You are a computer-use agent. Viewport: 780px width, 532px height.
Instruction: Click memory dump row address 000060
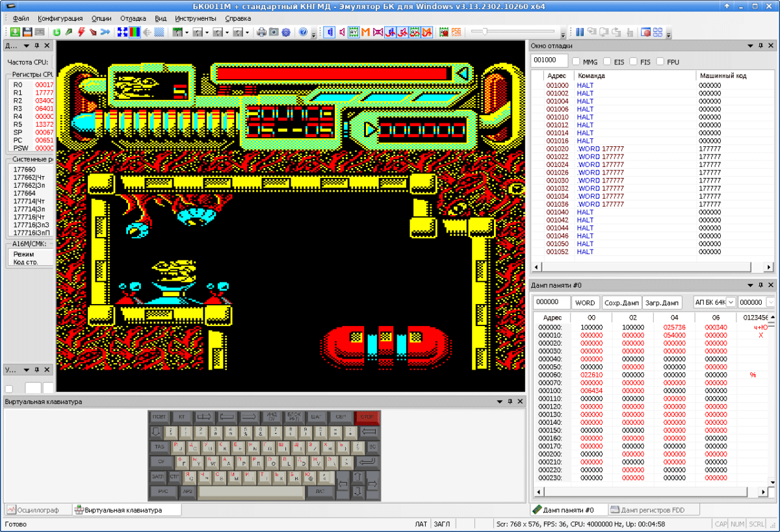click(549, 375)
